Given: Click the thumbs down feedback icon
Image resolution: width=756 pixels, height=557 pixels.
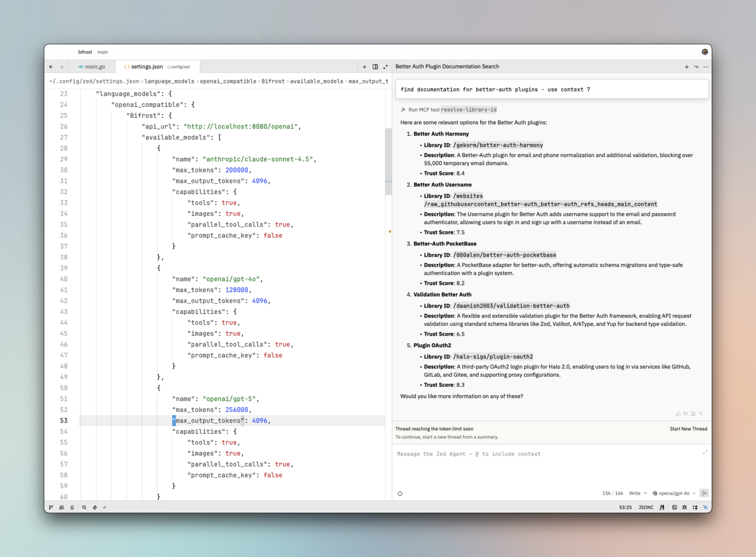Looking at the screenshot, I should point(686,414).
